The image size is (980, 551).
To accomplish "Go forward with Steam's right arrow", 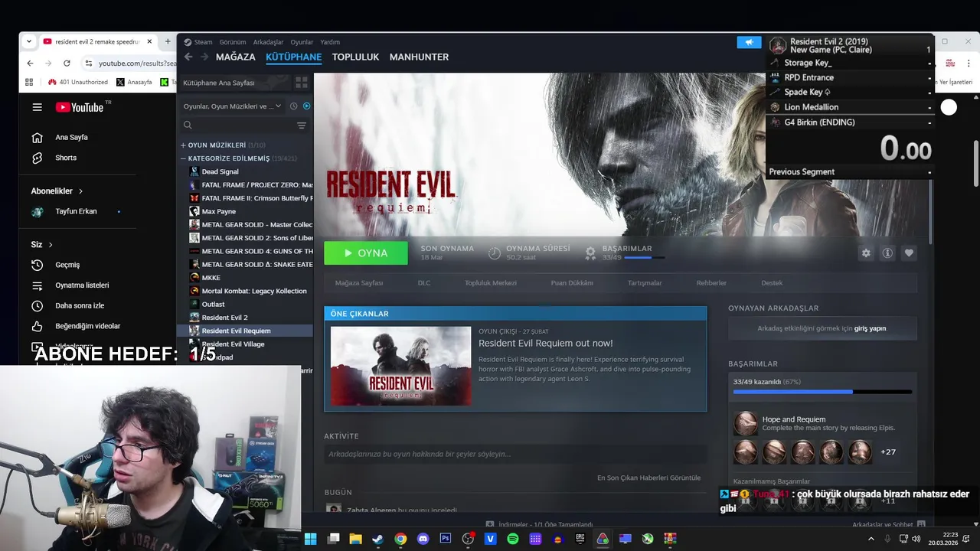I will tap(204, 57).
